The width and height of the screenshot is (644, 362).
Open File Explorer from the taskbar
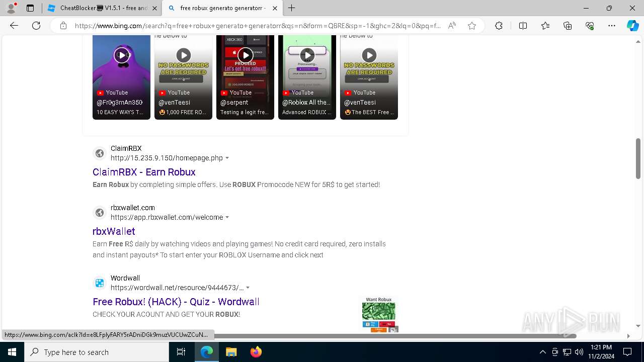[231, 352]
